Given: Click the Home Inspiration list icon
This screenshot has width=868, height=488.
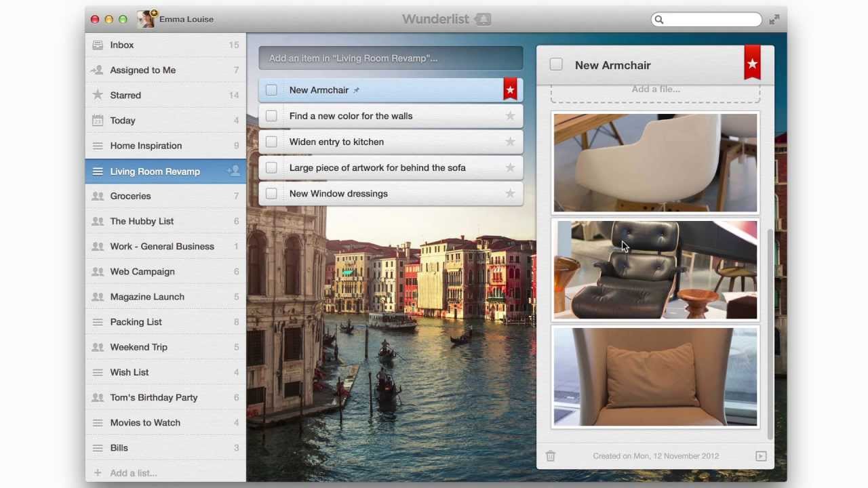Looking at the screenshot, I should click(x=98, y=145).
